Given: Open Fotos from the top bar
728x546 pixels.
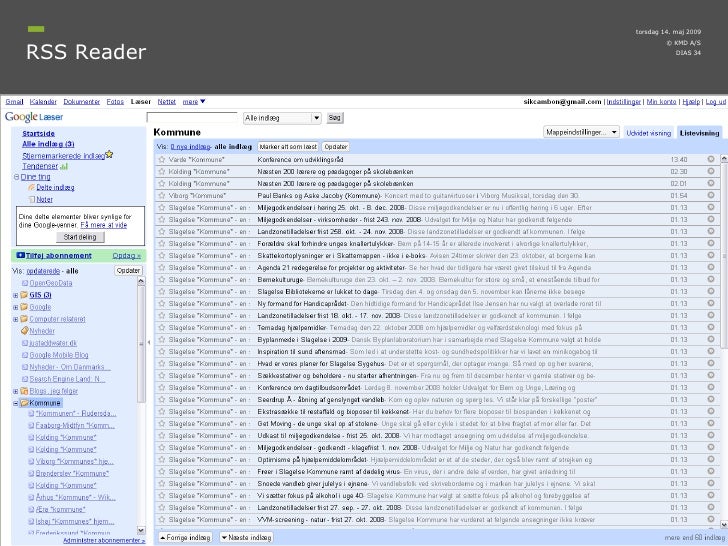Looking at the screenshot, I should [115, 102].
